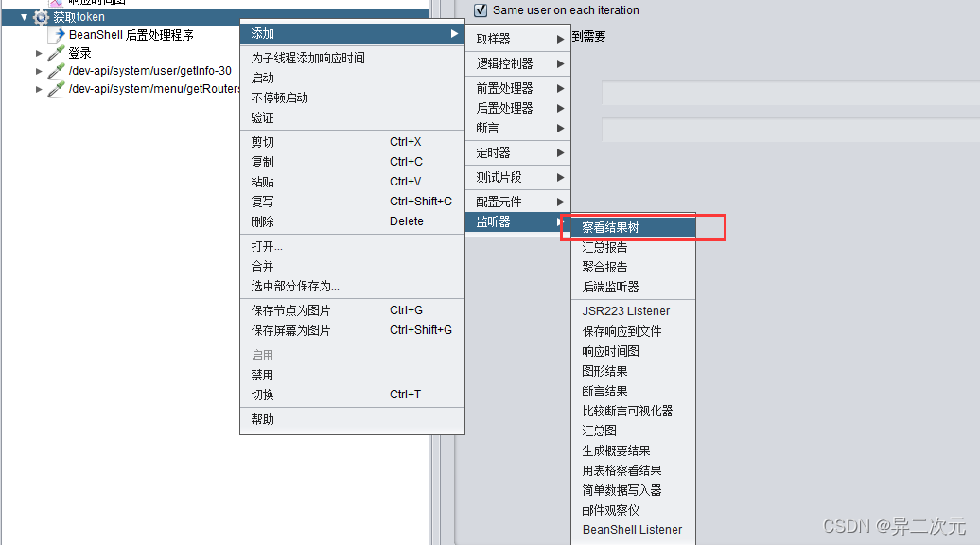Click the /dev-api/system/menu/getRouters sampler icon
Image resolution: width=980 pixels, height=545 pixels.
coord(54,88)
